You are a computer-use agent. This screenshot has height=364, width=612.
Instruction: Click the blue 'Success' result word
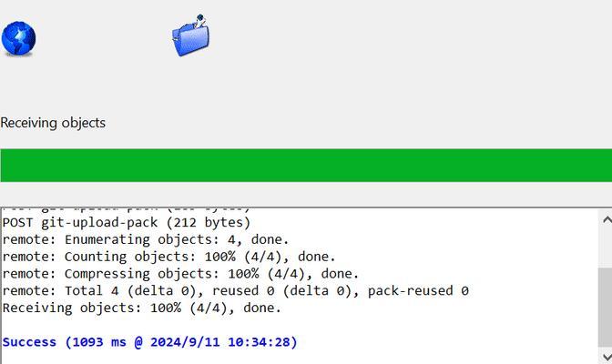29,342
